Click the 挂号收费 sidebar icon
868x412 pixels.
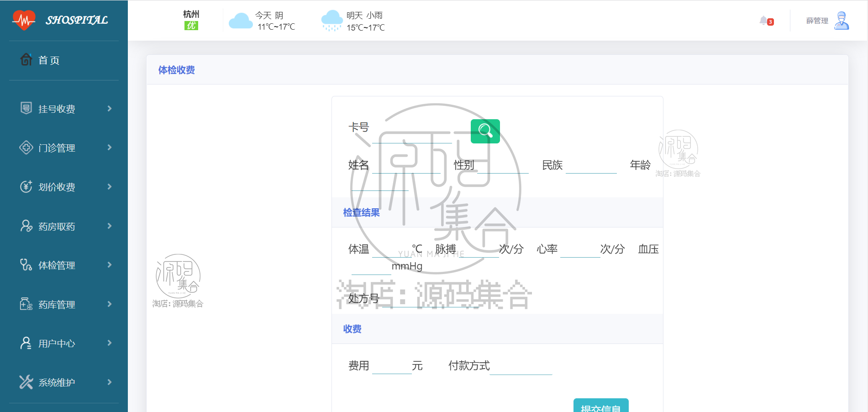[26, 108]
